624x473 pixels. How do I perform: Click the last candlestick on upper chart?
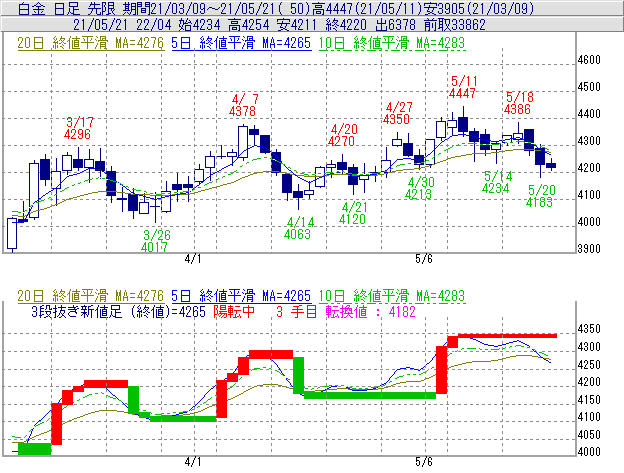551,165
